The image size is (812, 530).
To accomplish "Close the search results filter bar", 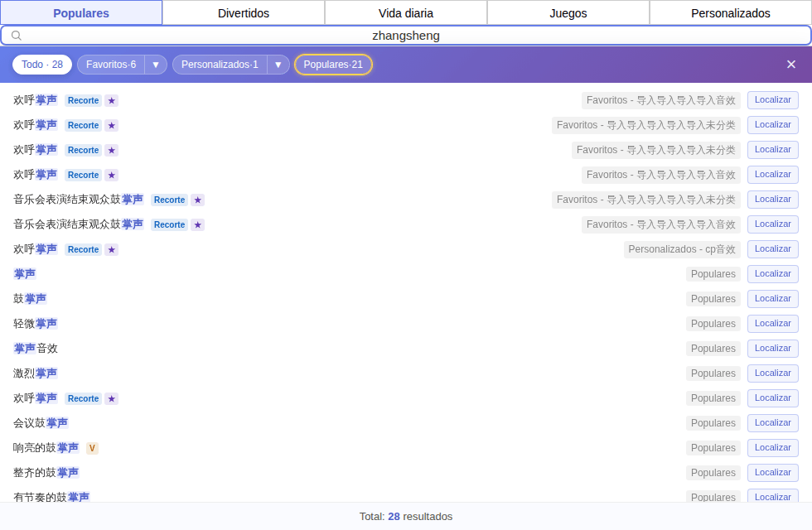I will point(790,65).
